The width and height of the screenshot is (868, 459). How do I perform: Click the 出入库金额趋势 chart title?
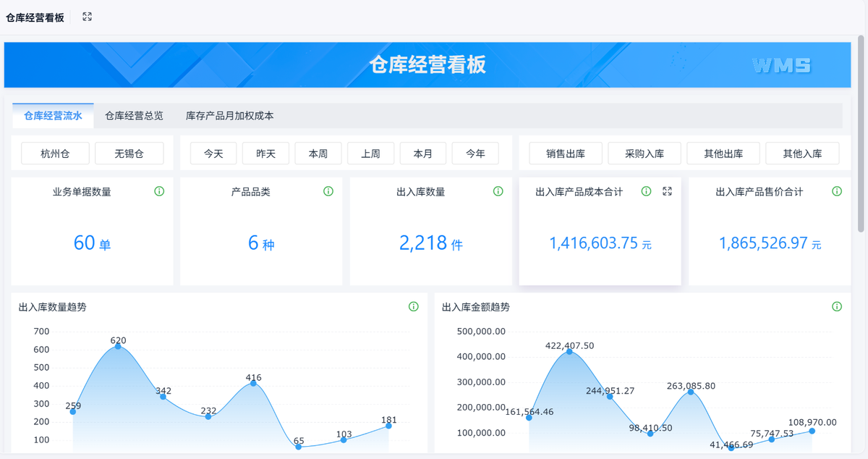point(475,307)
